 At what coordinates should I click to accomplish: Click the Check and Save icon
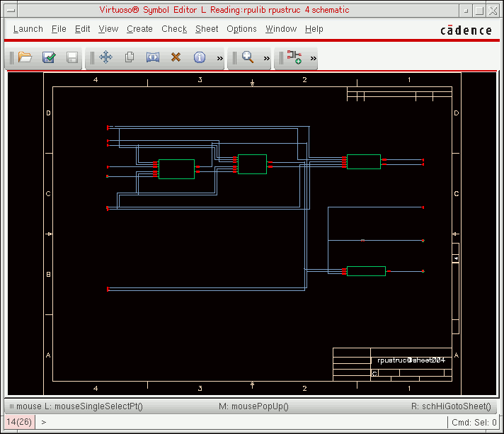tap(49, 57)
